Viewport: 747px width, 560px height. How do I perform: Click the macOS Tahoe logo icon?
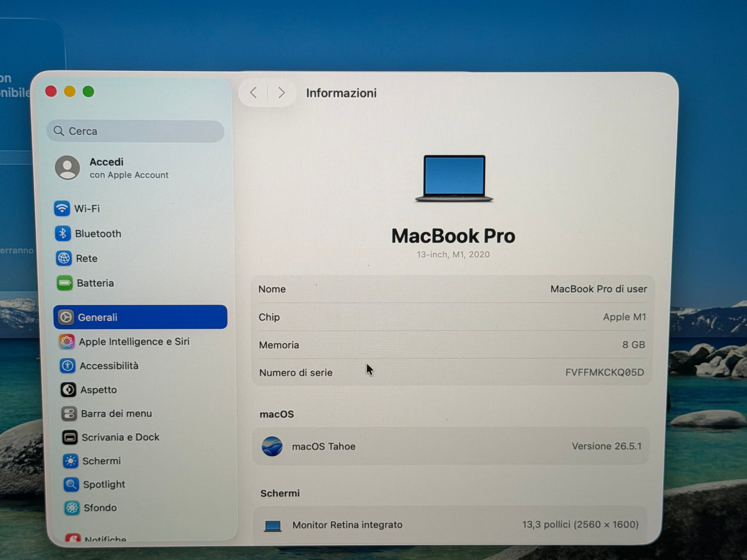point(272,446)
